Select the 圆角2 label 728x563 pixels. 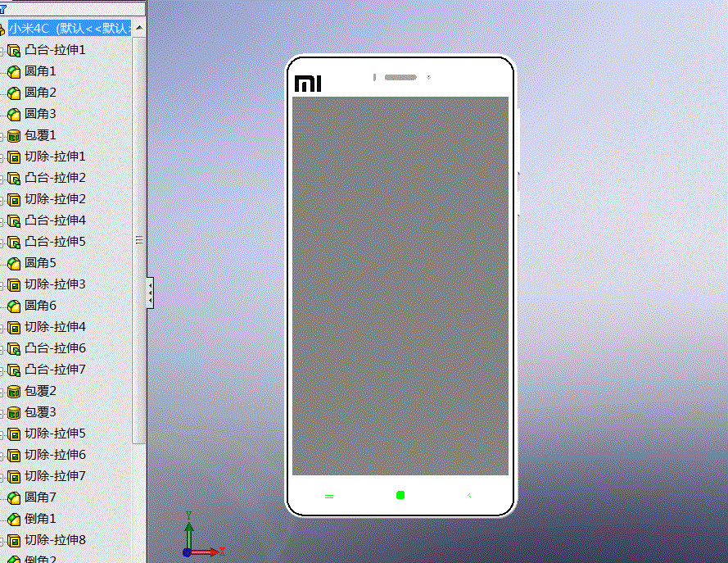(x=40, y=93)
